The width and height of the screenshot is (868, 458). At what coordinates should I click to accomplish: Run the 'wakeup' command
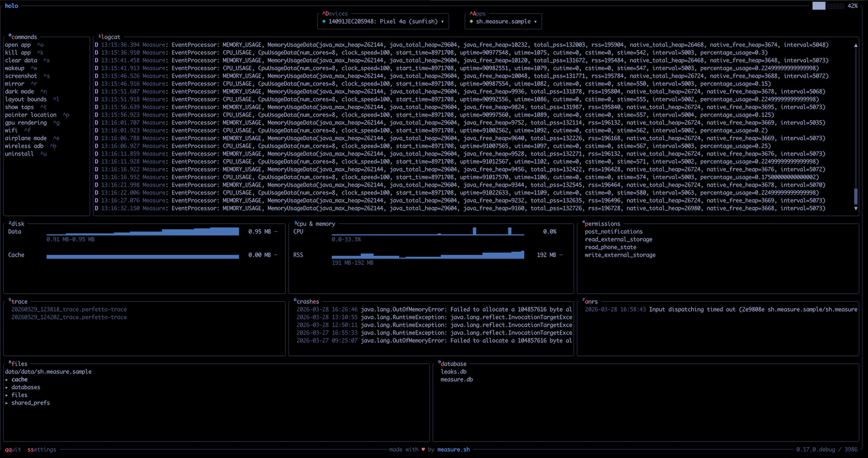pyautogui.click(x=21, y=68)
